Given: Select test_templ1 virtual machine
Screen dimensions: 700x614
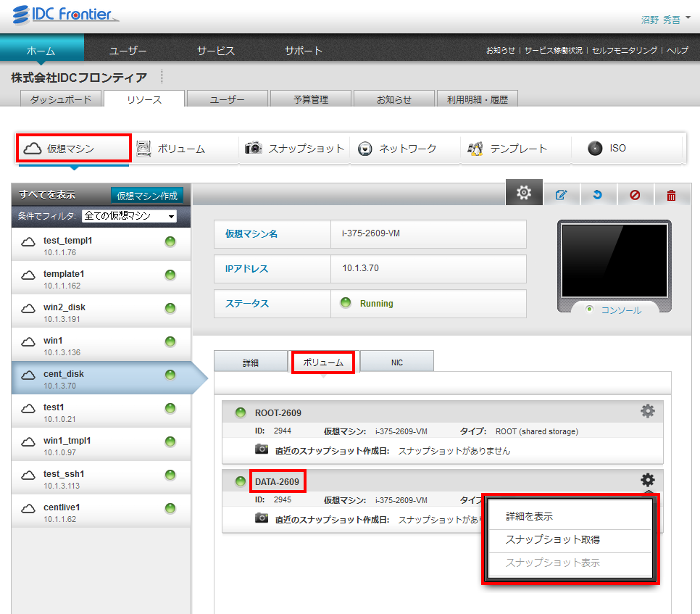Looking at the screenshot, I should coord(101,244).
